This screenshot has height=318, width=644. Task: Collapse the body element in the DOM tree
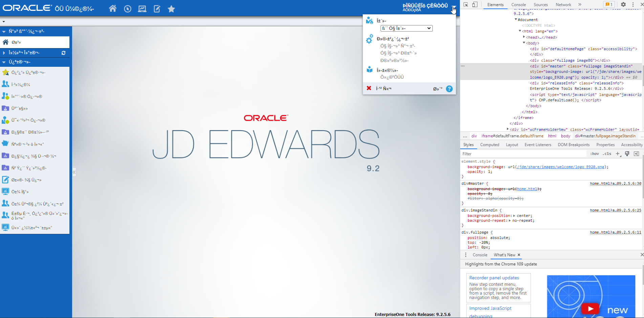(524, 43)
